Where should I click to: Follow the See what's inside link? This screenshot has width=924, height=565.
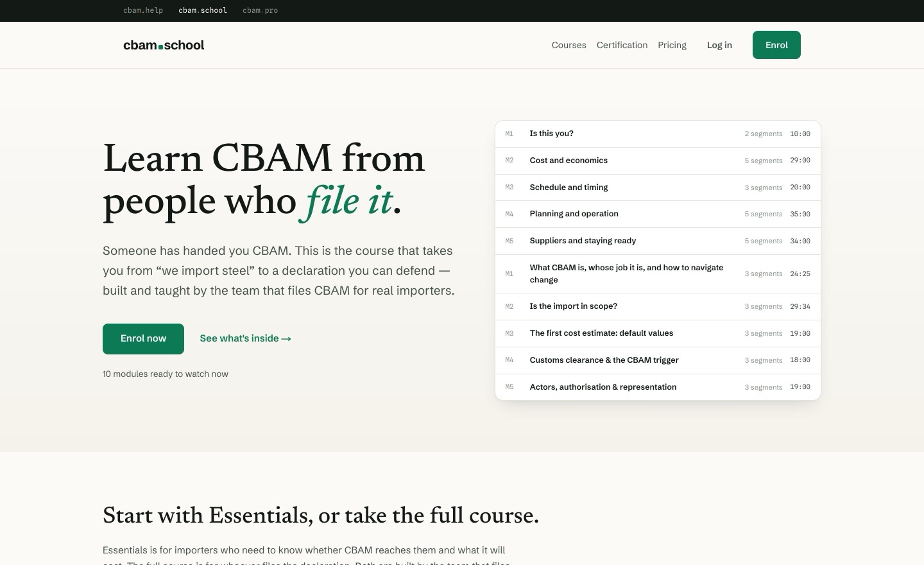pyautogui.click(x=245, y=338)
